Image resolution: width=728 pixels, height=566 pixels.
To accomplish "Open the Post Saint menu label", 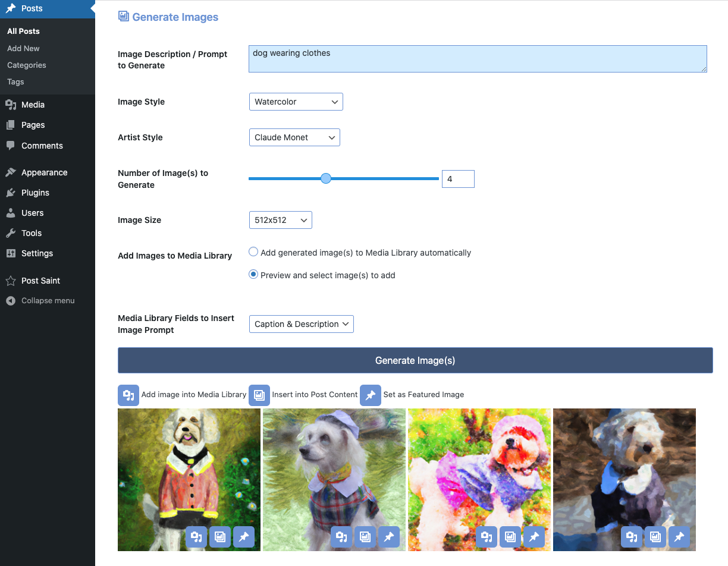I will point(40,281).
